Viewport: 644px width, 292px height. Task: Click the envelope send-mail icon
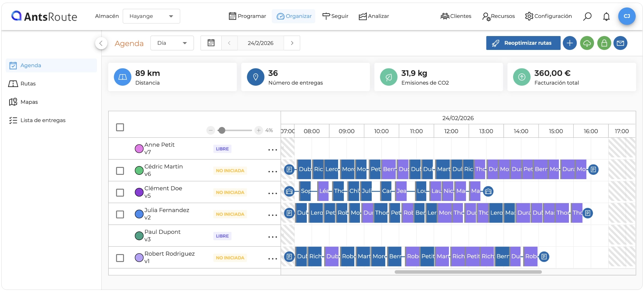coord(620,43)
